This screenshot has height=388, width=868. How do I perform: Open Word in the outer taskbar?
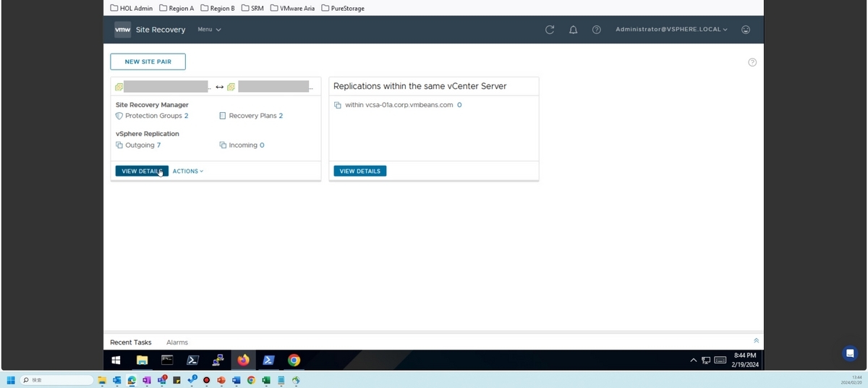point(236,380)
